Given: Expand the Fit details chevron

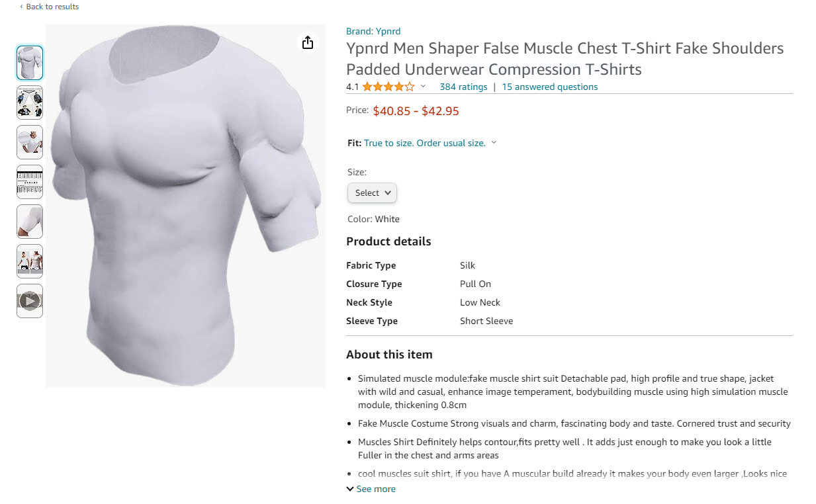Looking at the screenshot, I should (x=494, y=143).
